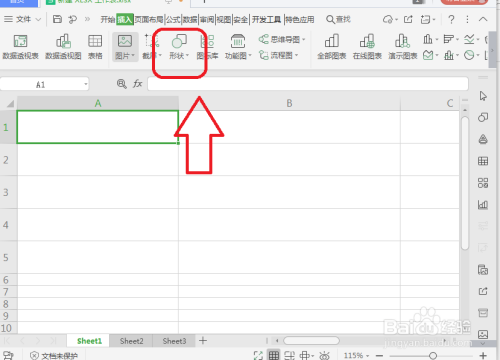Open the more options vertical dots menu

click(x=467, y=19)
